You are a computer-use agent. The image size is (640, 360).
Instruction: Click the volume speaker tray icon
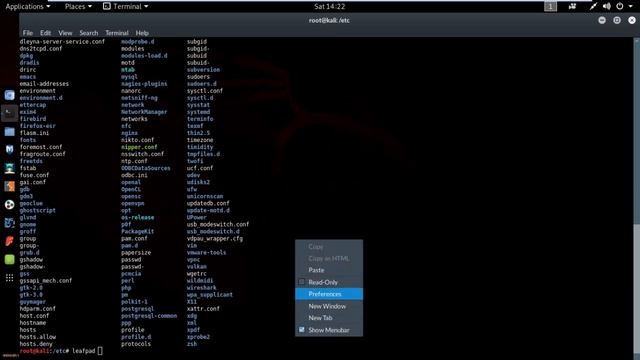pos(607,6)
